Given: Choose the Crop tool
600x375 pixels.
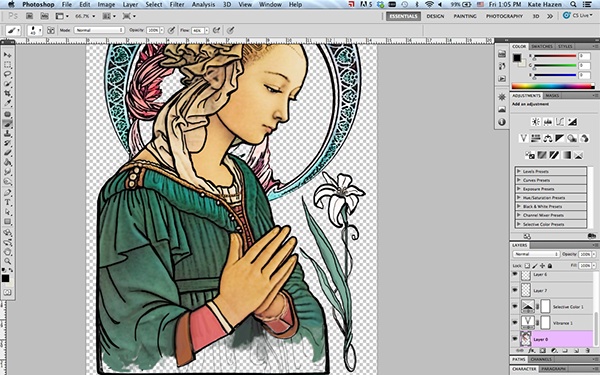Looking at the screenshot, I should coord(7,93).
